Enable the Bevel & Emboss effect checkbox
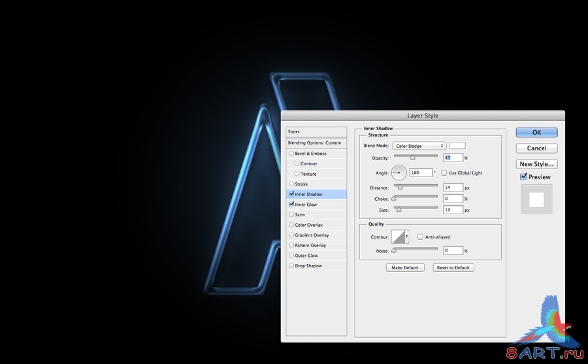588x364 pixels. 291,153
